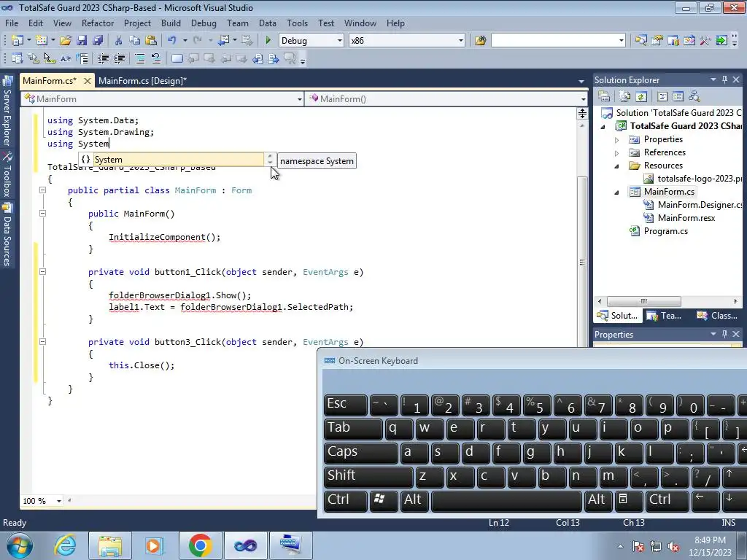Click the Copy icon in the toolbar
The height and width of the screenshot is (560, 747).
[135, 41]
